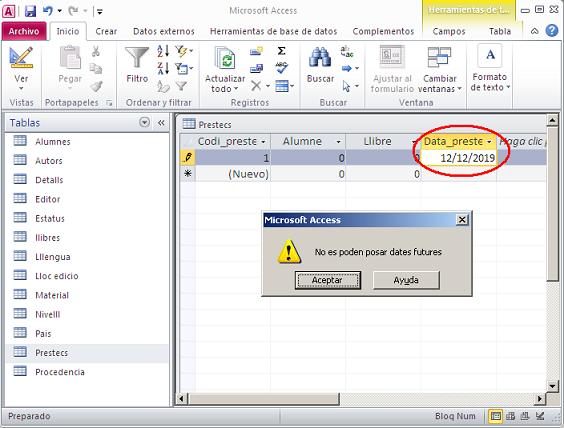The width and height of the screenshot is (564, 428).
Task: Minimize the ribbon with the caret icon
Action: pos(535,31)
